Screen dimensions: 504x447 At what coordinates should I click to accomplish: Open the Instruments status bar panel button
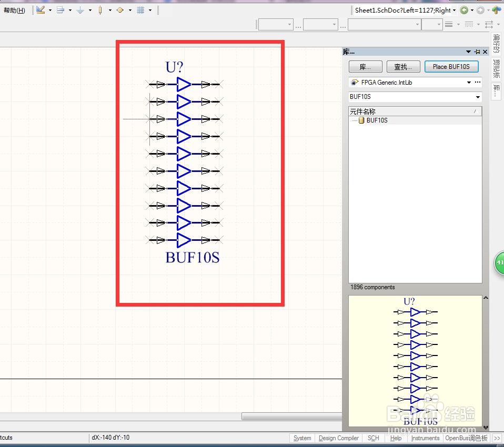425,438
